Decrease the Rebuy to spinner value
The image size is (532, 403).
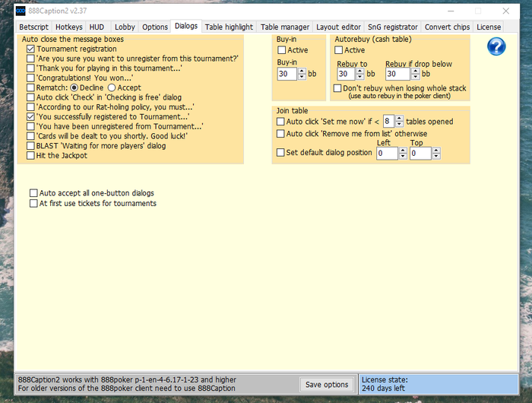click(x=360, y=77)
